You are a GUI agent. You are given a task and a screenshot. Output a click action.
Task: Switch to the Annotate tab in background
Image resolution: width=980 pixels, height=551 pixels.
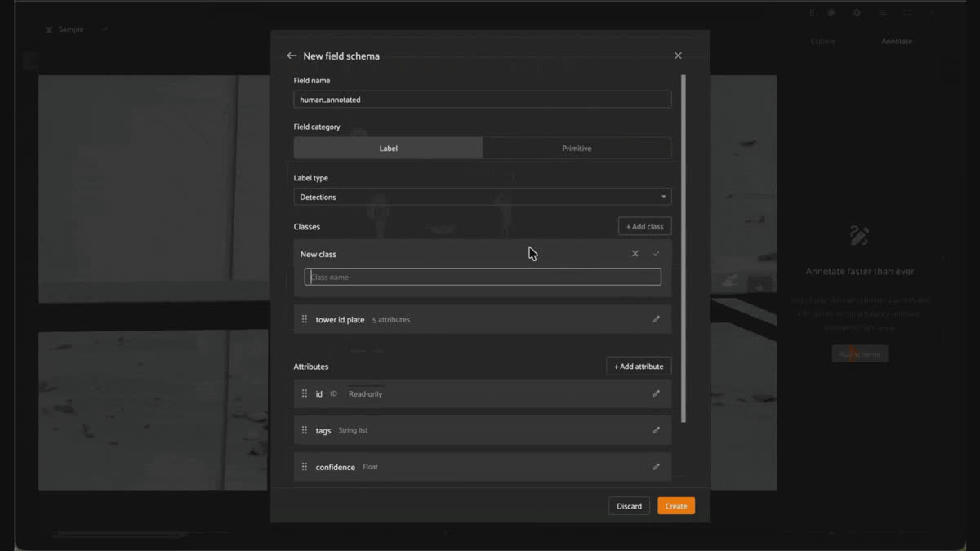[x=897, y=41]
